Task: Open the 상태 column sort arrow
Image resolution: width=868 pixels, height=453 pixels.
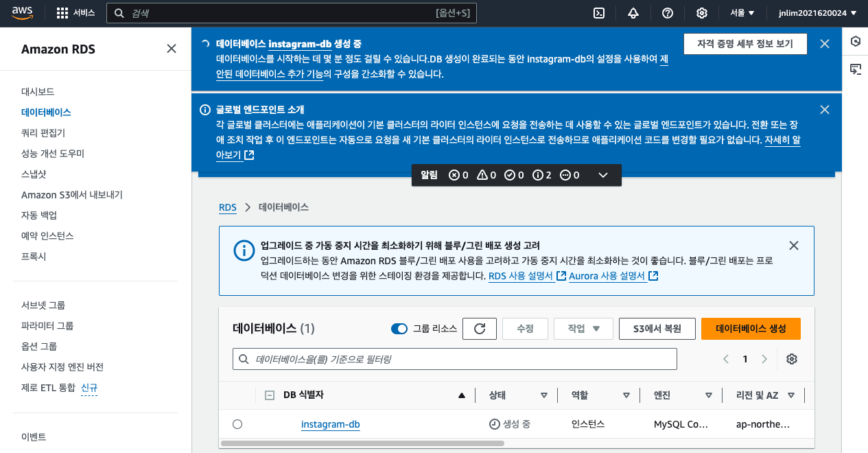Action: pyautogui.click(x=544, y=395)
